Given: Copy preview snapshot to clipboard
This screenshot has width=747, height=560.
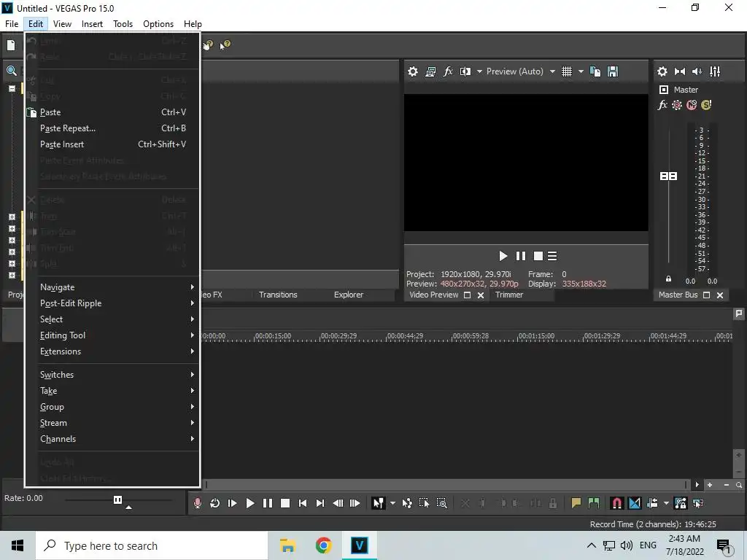Looking at the screenshot, I should point(595,71).
